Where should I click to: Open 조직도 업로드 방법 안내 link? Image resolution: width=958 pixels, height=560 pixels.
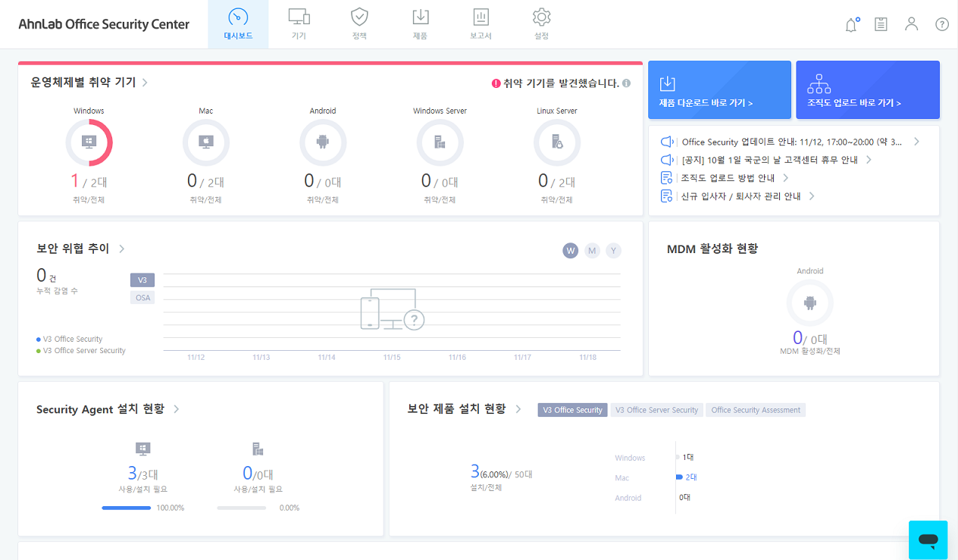coord(728,178)
